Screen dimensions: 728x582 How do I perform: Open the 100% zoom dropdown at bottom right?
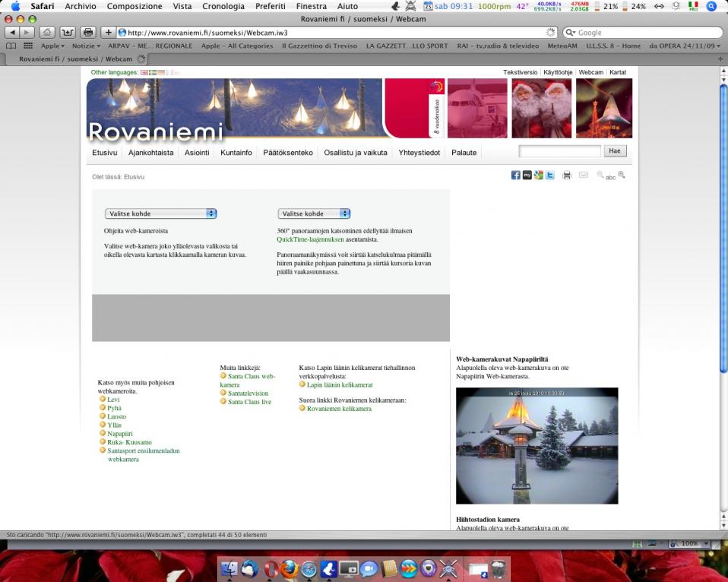point(690,543)
